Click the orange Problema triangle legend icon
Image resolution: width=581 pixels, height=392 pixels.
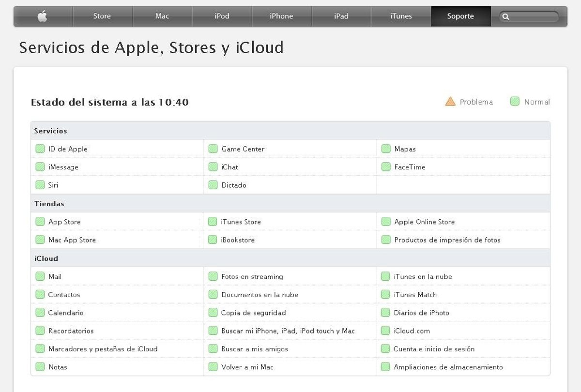[450, 102]
